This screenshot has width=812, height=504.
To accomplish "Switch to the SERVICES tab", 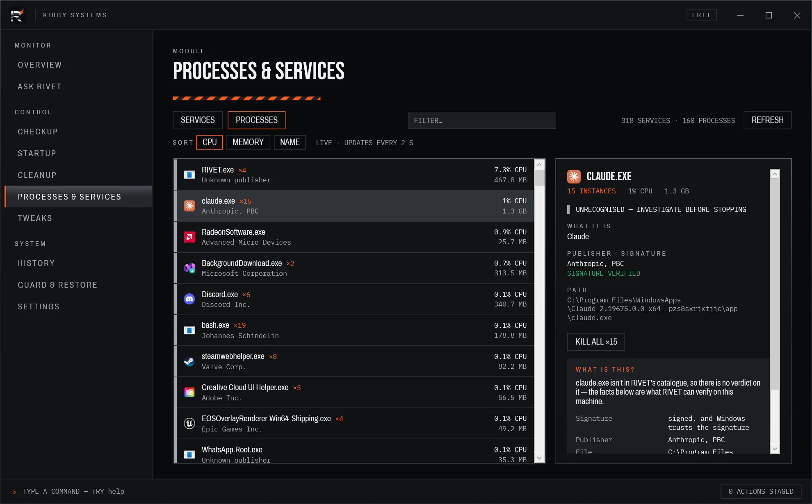I will (198, 120).
